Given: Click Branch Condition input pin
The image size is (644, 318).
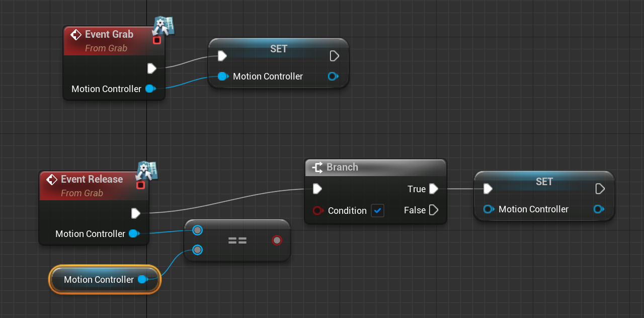Looking at the screenshot, I should point(318,210).
